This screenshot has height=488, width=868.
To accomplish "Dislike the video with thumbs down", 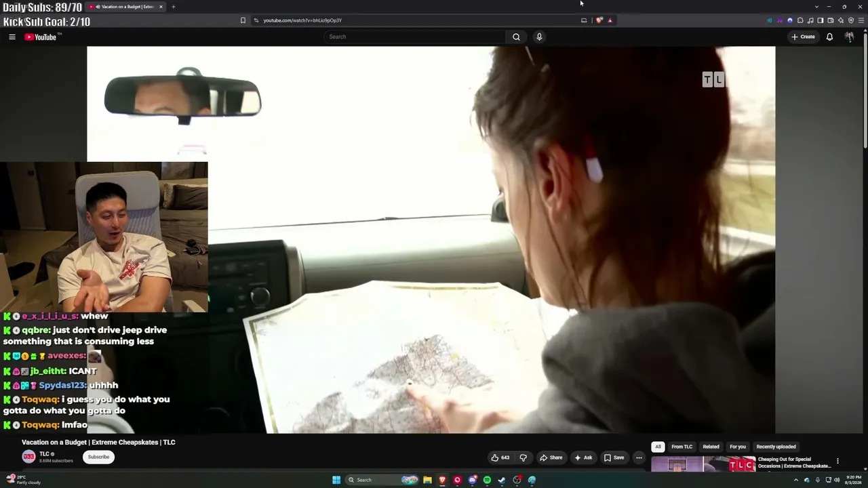I will (x=523, y=457).
